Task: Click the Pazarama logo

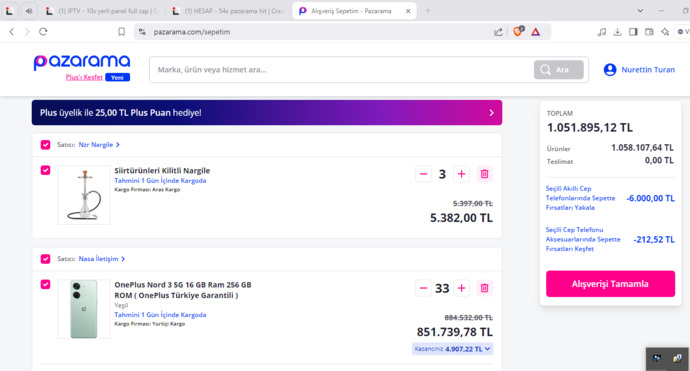Action: point(82,62)
